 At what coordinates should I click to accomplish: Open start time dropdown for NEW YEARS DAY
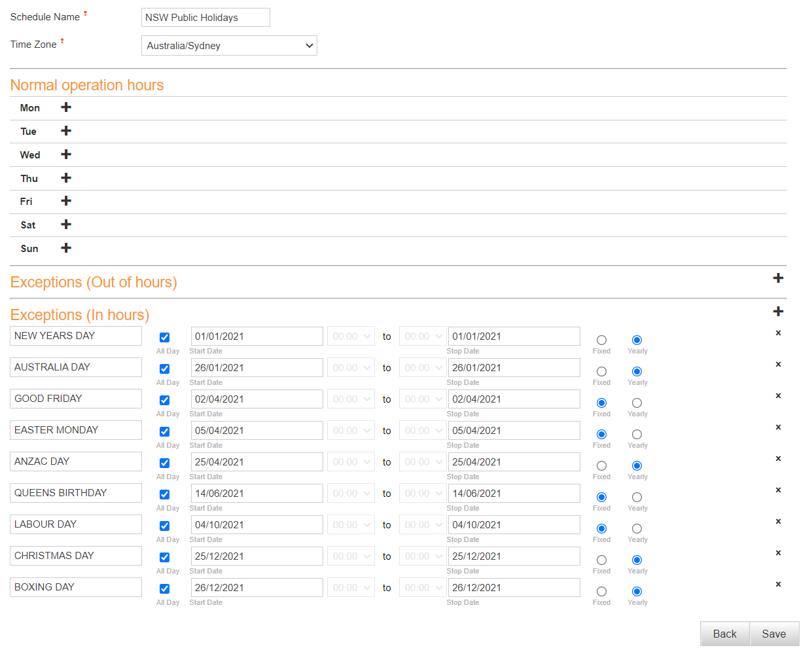point(351,336)
